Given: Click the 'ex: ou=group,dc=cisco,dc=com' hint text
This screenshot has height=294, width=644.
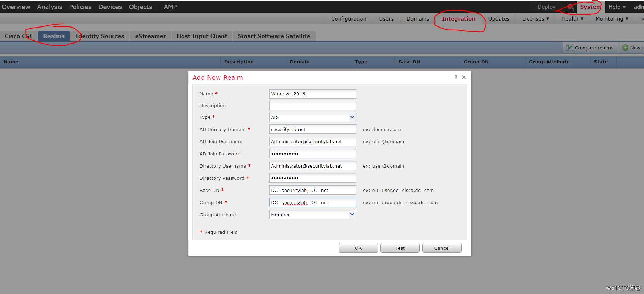Looking at the screenshot, I should [x=400, y=203].
